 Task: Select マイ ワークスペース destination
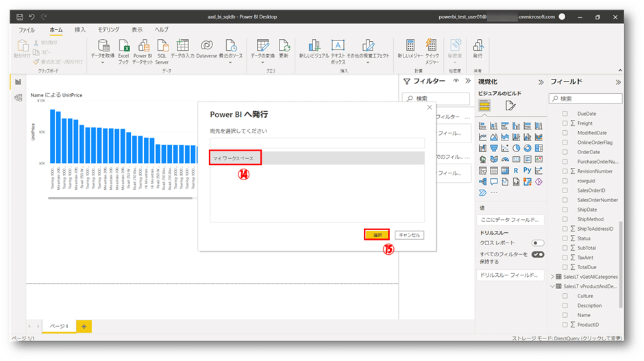[x=317, y=158]
